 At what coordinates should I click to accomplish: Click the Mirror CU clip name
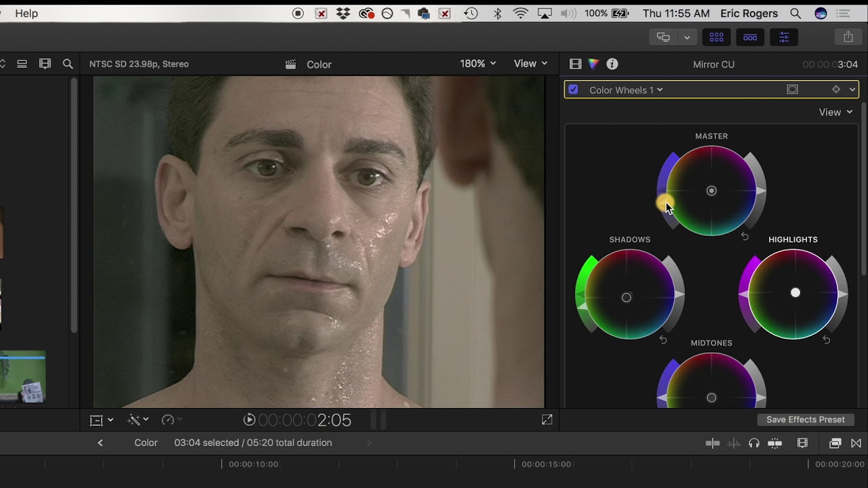click(x=713, y=64)
